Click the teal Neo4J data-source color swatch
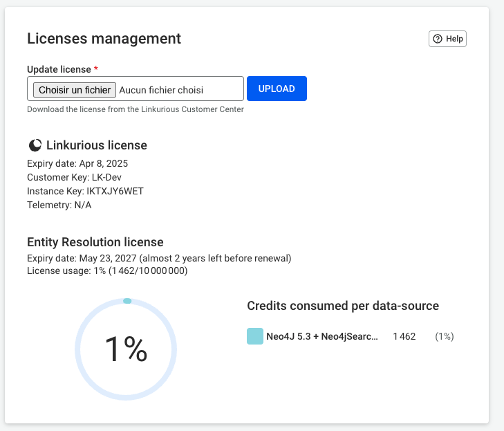The height and width of the screenshot is (431, 504). click(255, 336)
